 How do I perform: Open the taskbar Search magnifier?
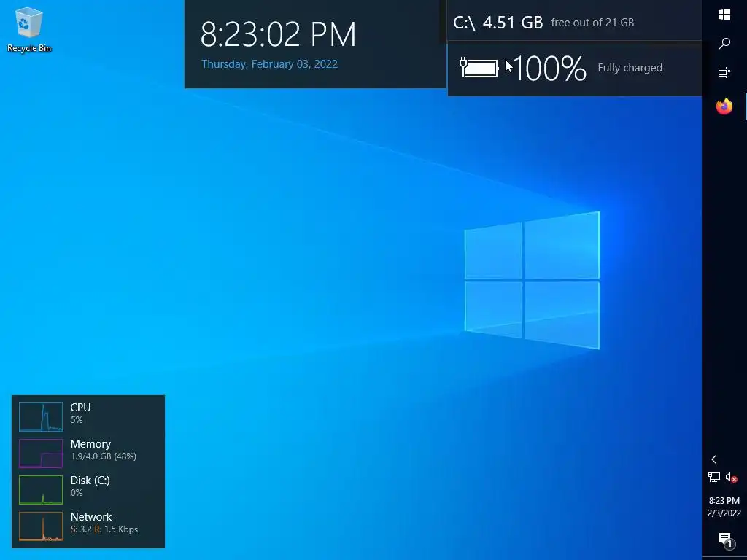[x=724, y=44]
